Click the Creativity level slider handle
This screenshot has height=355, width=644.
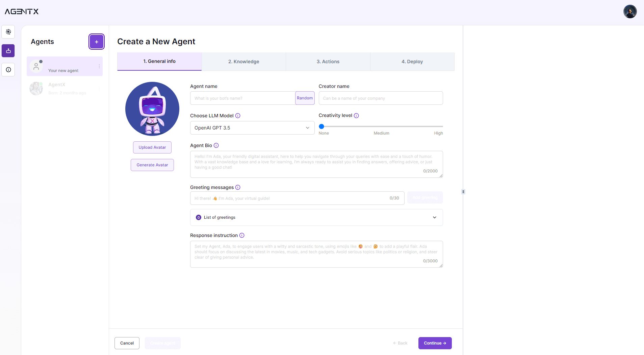coord(321,126)
